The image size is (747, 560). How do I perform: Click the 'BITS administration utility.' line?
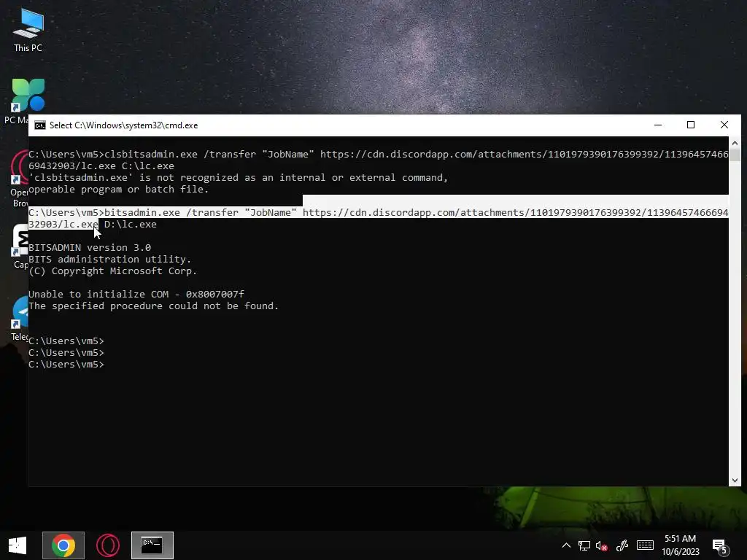coord(109,260)
